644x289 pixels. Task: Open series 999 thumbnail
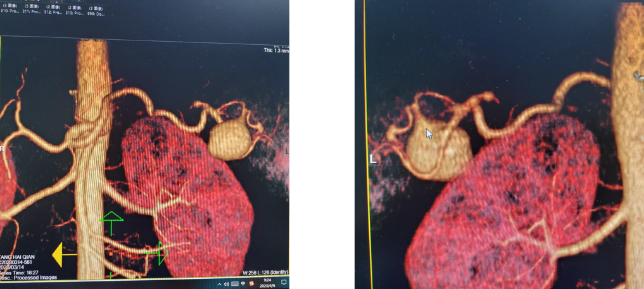coord(96,10)
